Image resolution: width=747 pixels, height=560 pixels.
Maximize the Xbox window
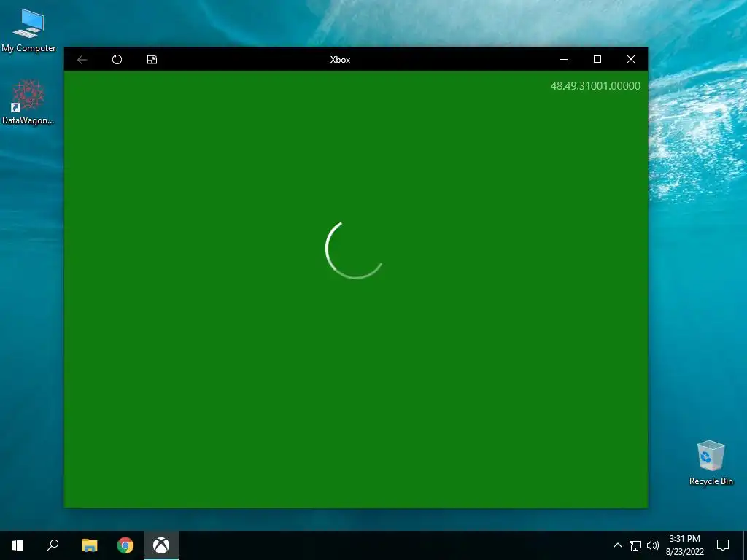(x=597, y=60)
